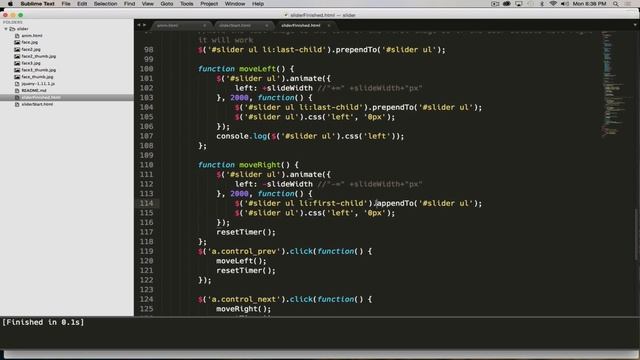Viewport: 640px width, 360px height.
Task: Close the sliderFinished.html tab
Action: pyautogui.click(x=329, y=25)
